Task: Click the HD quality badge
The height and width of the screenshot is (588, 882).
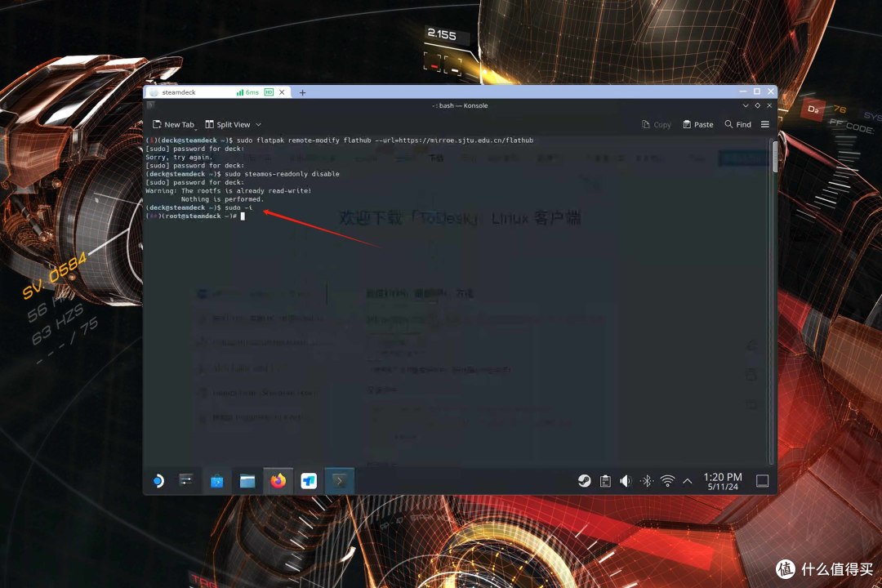Action: 269,92
